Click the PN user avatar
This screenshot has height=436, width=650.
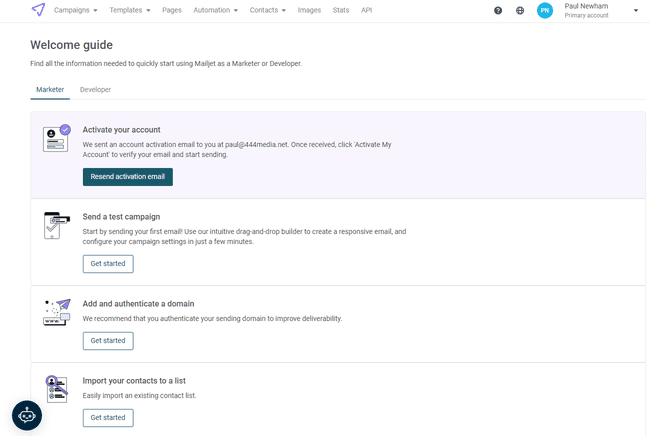pyautogui.click(x=544, y=10)
